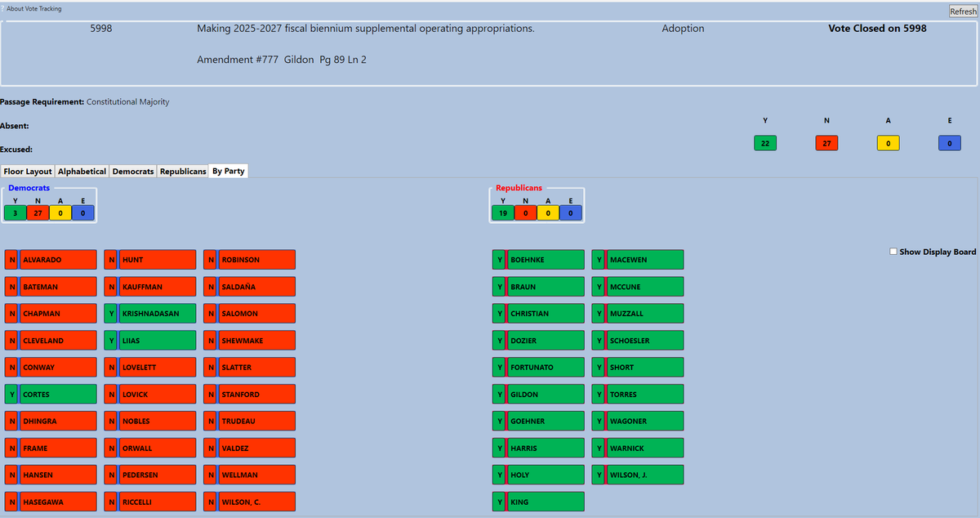980x518 pixels.
Task: Select BOEHNKE's yea vote entry
Action: coord(539,260)
